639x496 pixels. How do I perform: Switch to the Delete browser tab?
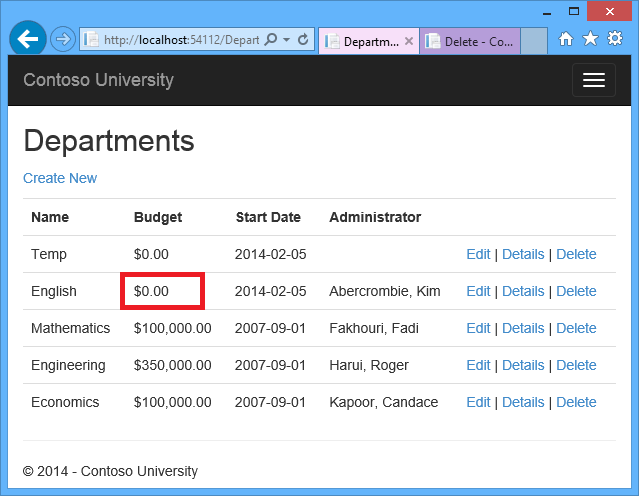click(470, 41)
